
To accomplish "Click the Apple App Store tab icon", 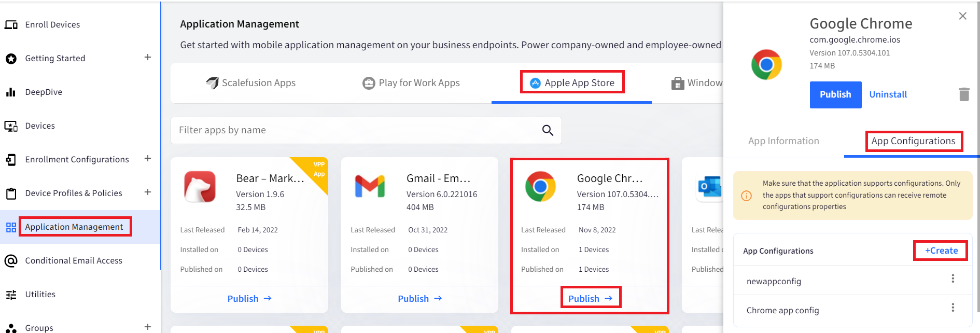I will click(535, 83).
